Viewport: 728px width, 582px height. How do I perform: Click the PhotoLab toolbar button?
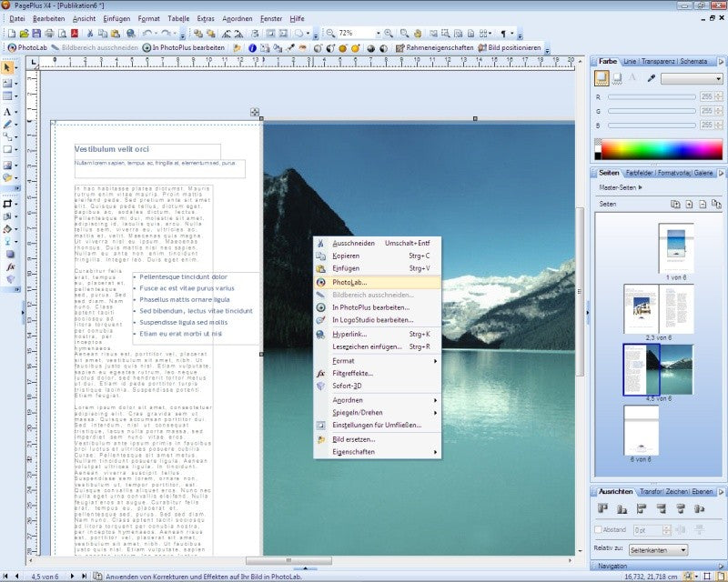[27, 48]
